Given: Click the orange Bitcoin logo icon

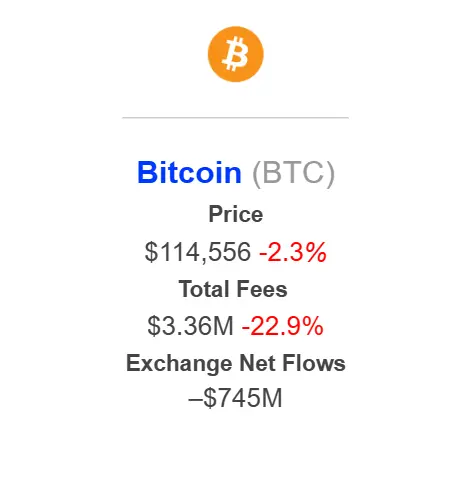Looking at the screenshot, I should pyautogui.click(x=235, y=54).
